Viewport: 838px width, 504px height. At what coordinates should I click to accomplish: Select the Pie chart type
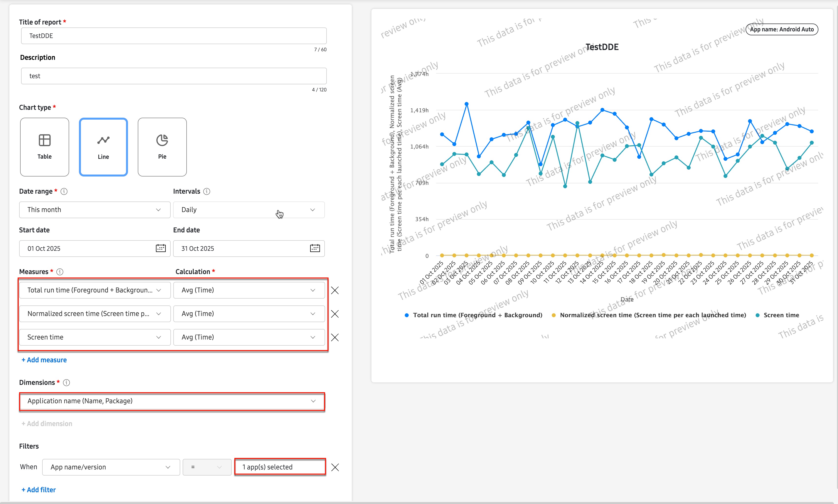[162, 147]
